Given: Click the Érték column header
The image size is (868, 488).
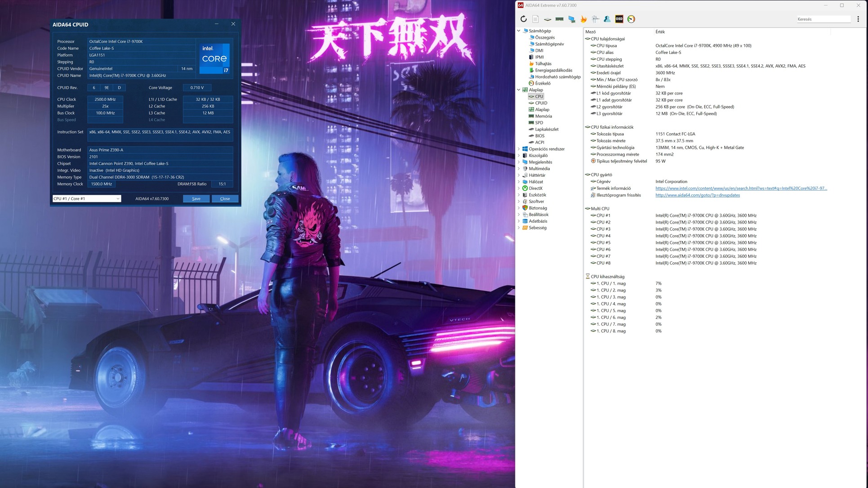Looking at the screenshot, I should coord(660,32).
